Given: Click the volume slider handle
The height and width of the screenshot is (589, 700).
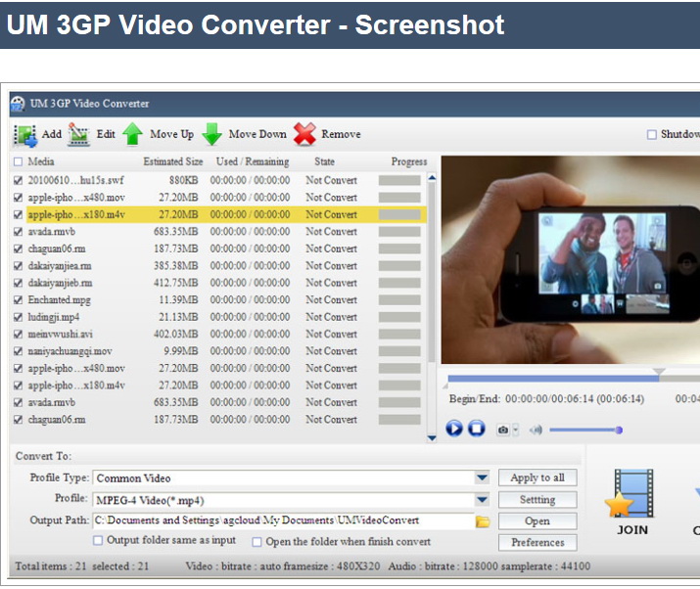Looking at the screenshot, I should coord(619,430).
